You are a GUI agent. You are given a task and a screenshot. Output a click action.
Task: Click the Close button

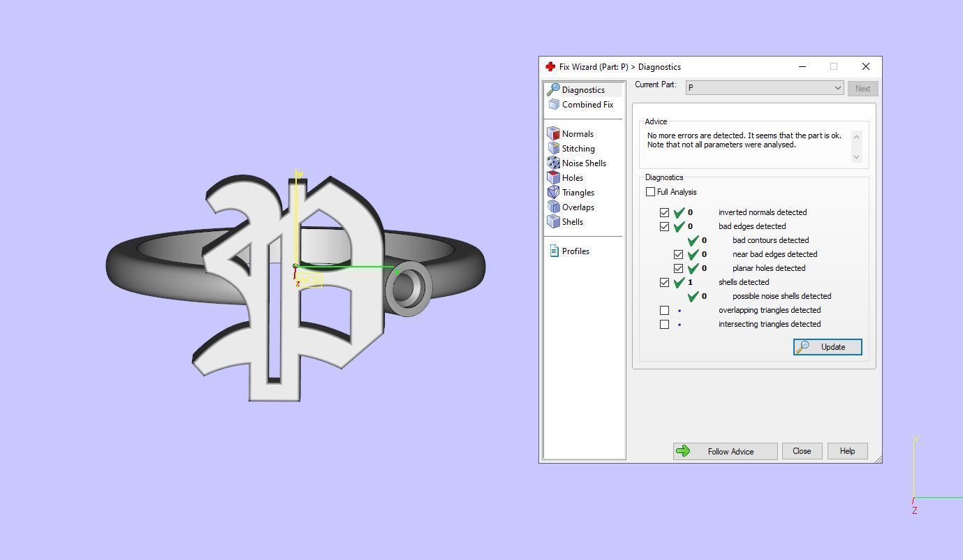(802, 451)
